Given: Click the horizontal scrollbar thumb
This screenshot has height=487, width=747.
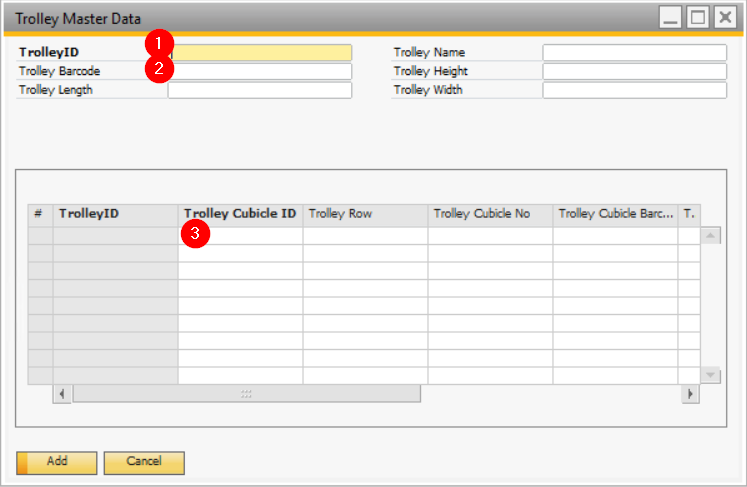Looking at the screenshot, I should [x=246, y=394].
